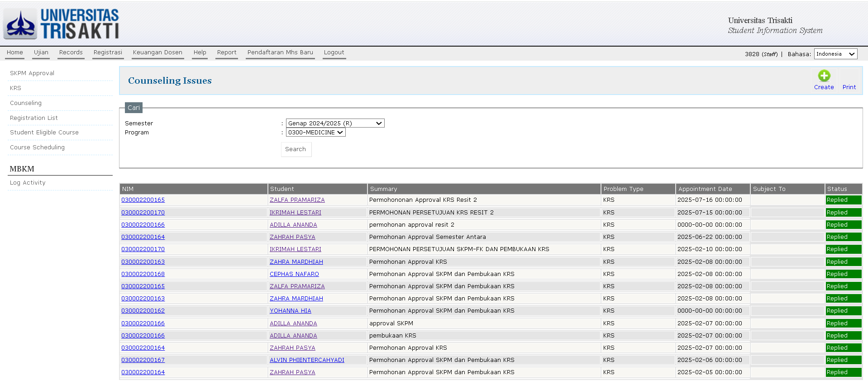Click the 3828 (Staff) user label
This screenshot has height=385, width=868.
[761, 54]
